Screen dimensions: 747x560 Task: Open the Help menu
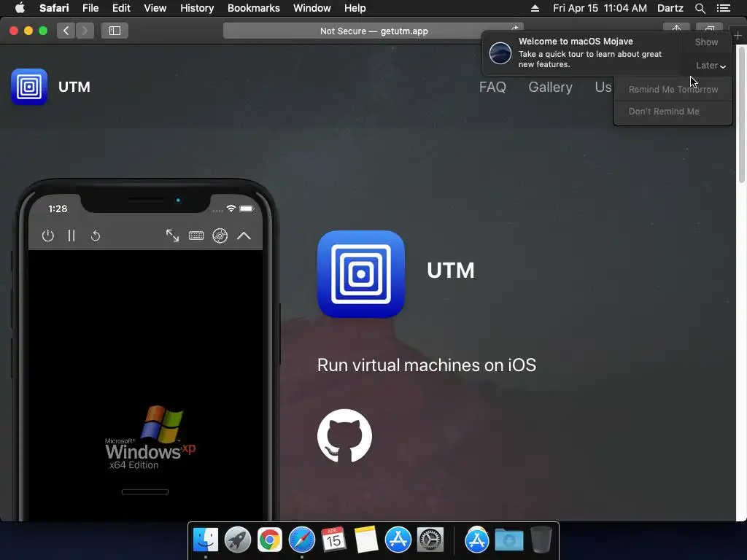[355, 8]
